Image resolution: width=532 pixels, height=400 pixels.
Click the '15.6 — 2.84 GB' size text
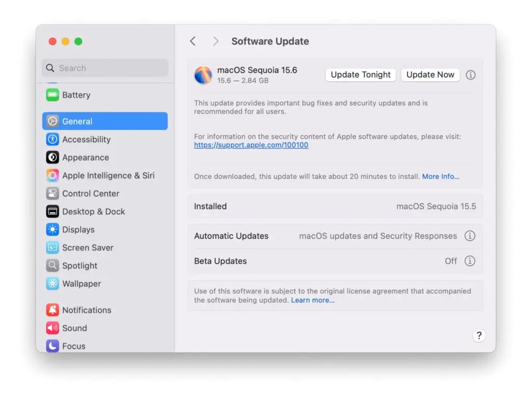coord(243,81)
